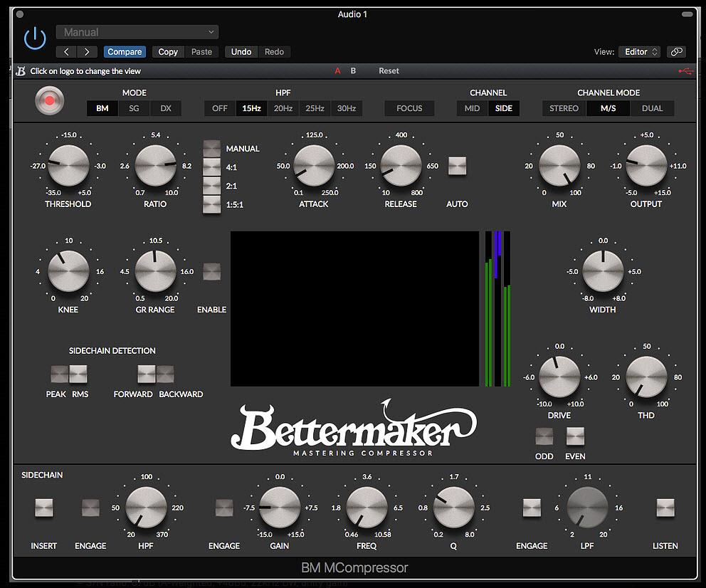The height and width of the screenshot is (588, 706).
Task: Select DUAL channel mode
Action: pos(653,108)
